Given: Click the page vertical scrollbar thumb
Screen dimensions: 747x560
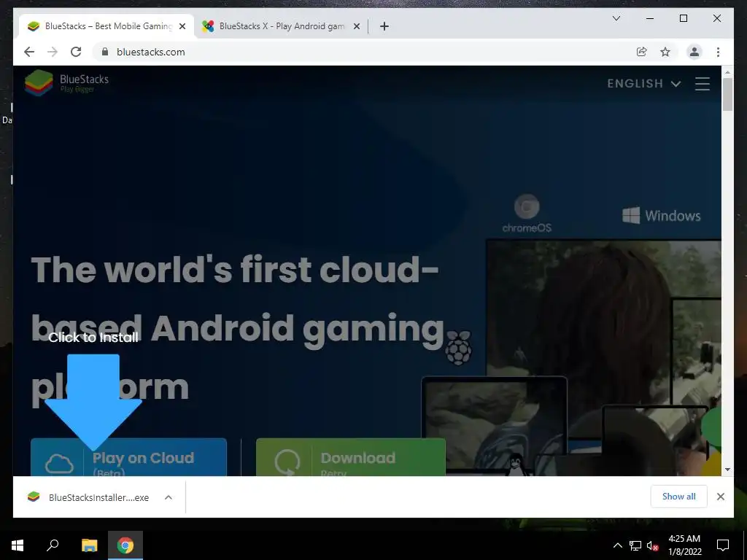Looking at the screenshot, I should 727,94.
